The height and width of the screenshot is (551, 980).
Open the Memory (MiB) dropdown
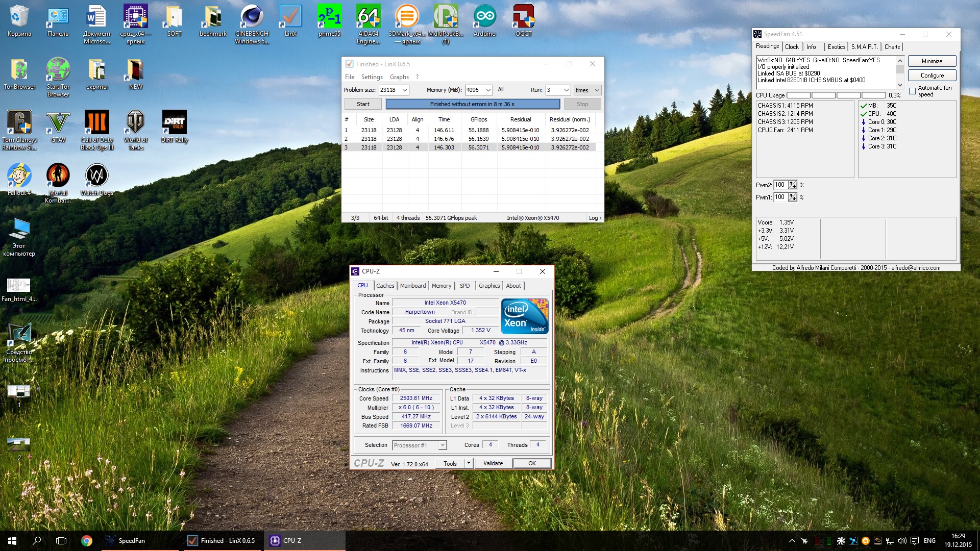[x=488, y=90]
